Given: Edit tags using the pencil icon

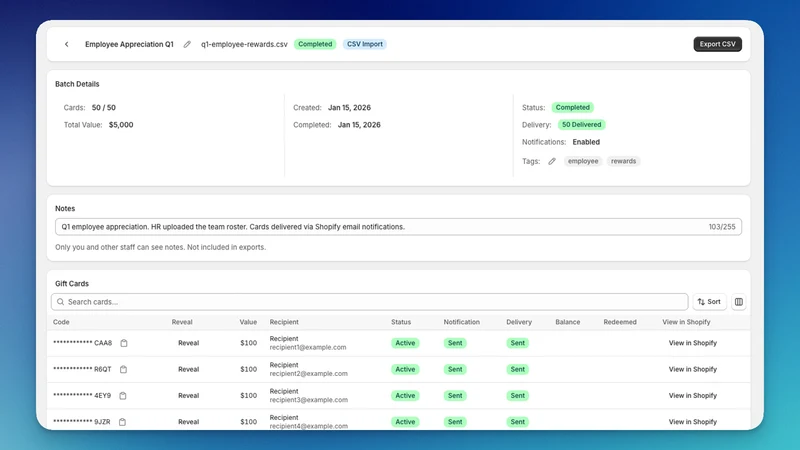Looking at the screenshot, I should point(552,161).
